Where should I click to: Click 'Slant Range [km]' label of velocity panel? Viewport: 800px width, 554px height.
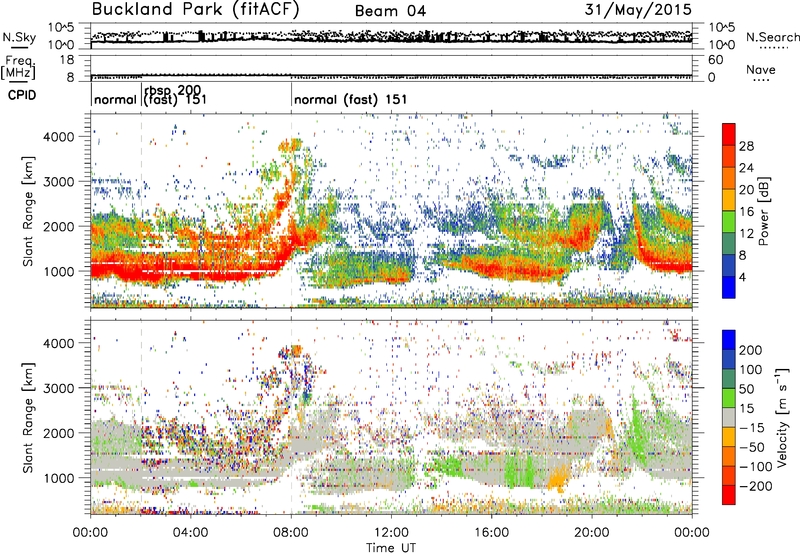coord(28,417)
